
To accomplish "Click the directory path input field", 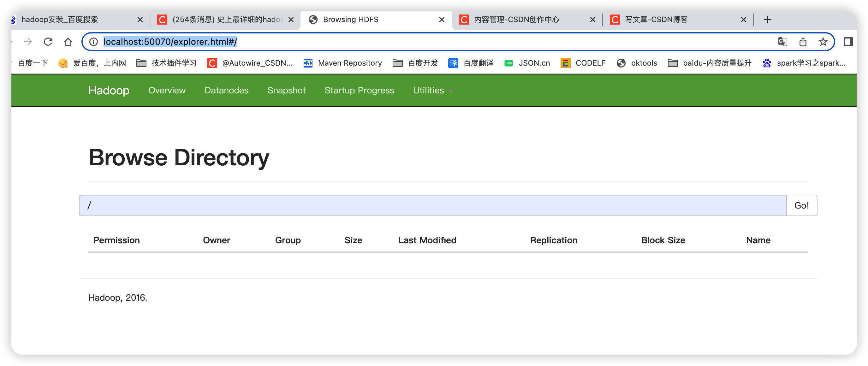I will (x=433, y=205).
